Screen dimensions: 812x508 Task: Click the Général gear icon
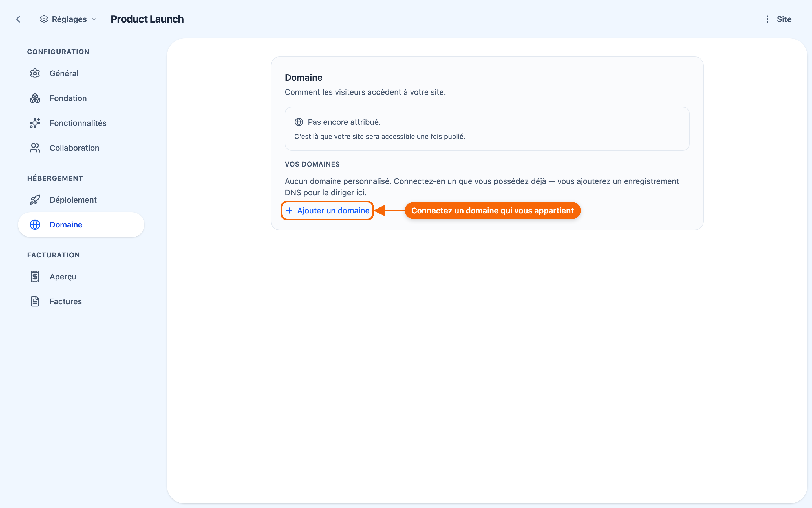[x=35, y=73]
